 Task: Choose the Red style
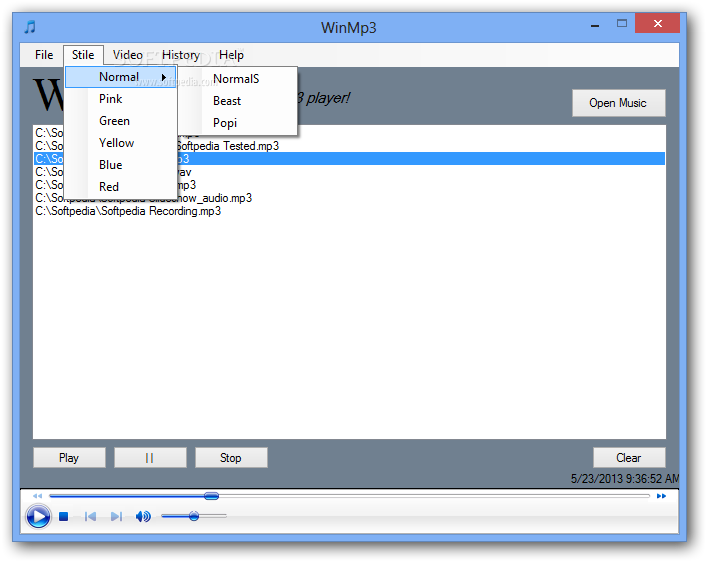point(121,187)
